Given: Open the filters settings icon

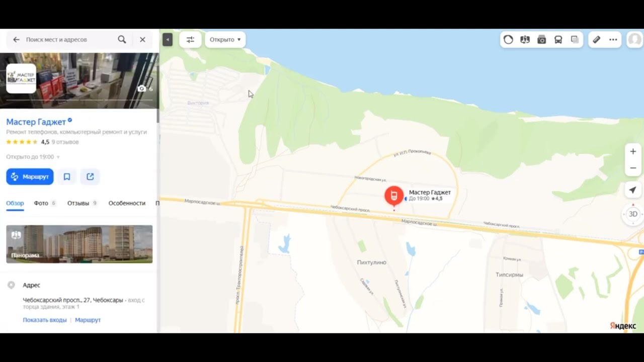Looking at the screenshot, I should (190, 40).
